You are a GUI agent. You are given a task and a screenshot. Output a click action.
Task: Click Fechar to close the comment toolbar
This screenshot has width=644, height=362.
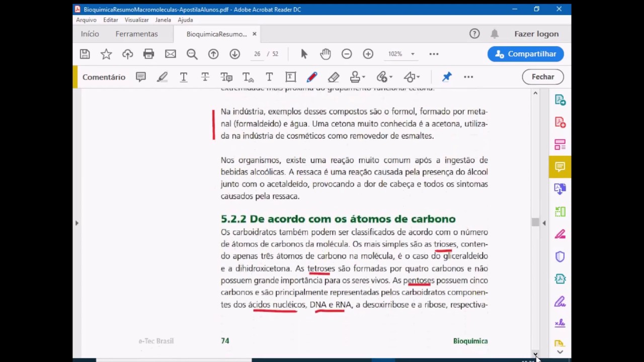click(x=543, y=77)
